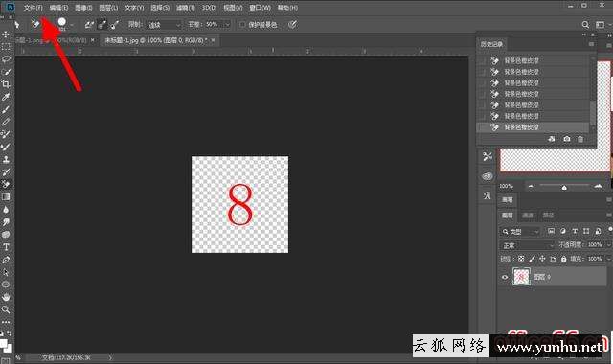Click the foreground/background color swatches

pos(6,345)
